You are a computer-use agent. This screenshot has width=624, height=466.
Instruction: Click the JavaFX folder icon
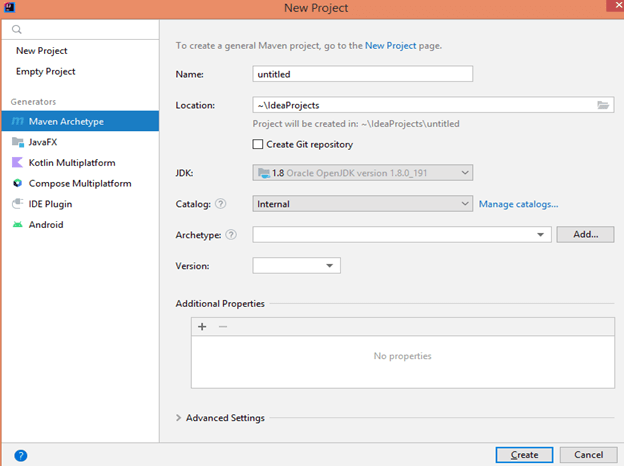(18, 142)
